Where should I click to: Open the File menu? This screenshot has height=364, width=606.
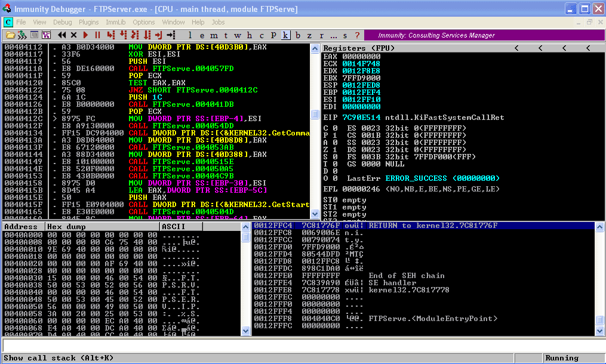click(x=21, y=23)
